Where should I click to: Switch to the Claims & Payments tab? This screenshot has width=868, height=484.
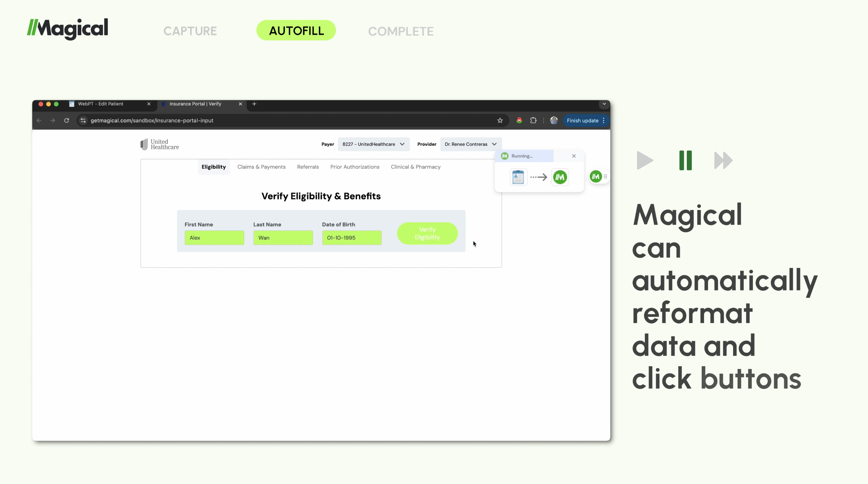click(x=261, y=167)
